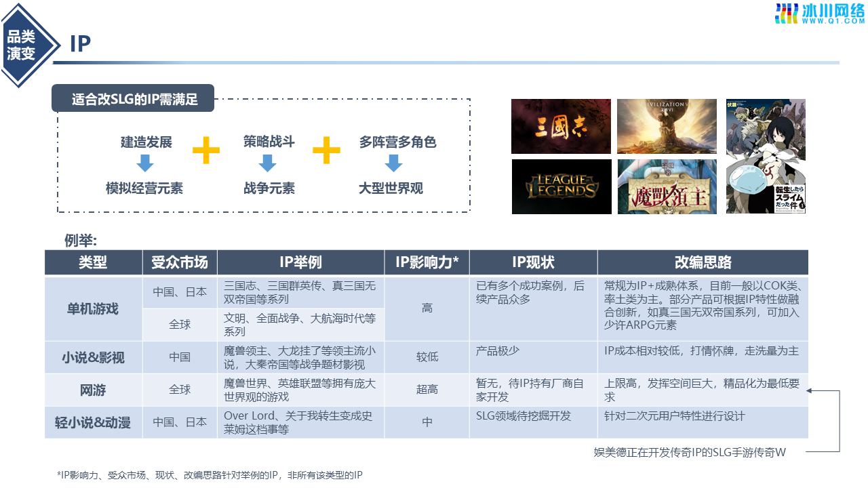The width and height of the screenshot is (868, 488).
Task: Click the IP成本相对较低 adaptation cell
Action: coord(703,357)
